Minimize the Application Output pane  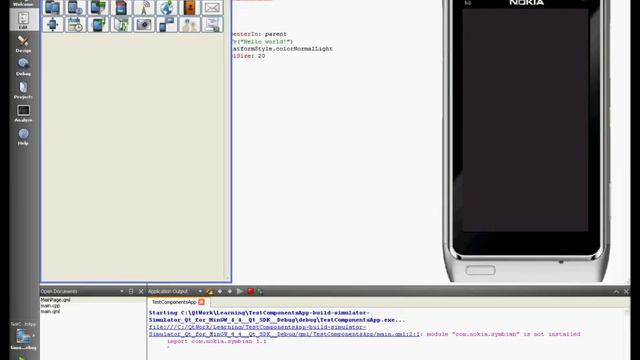tap(616, 291)
